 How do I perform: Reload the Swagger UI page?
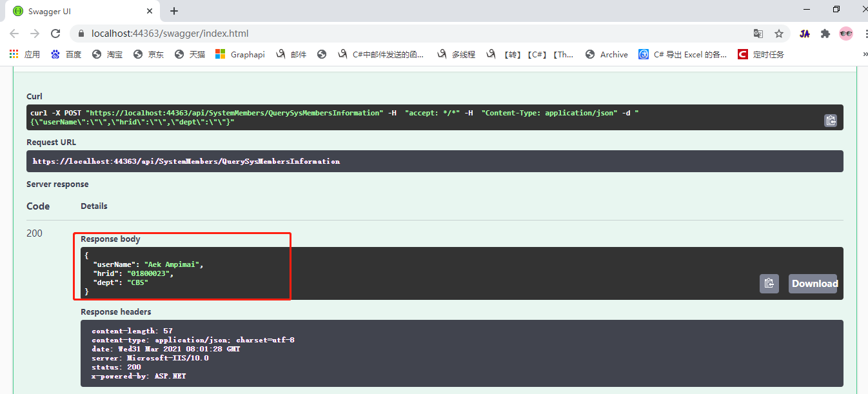click(x=55, y=34)
